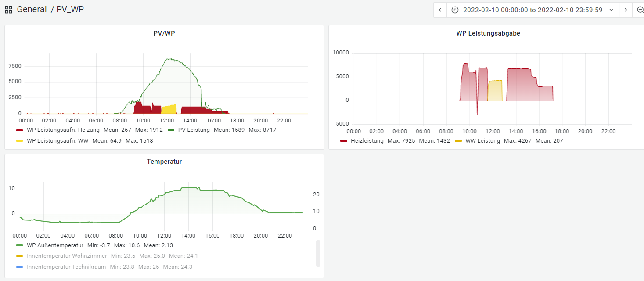Shift time range backward with left arrow
644x281 pixels.
440,10
